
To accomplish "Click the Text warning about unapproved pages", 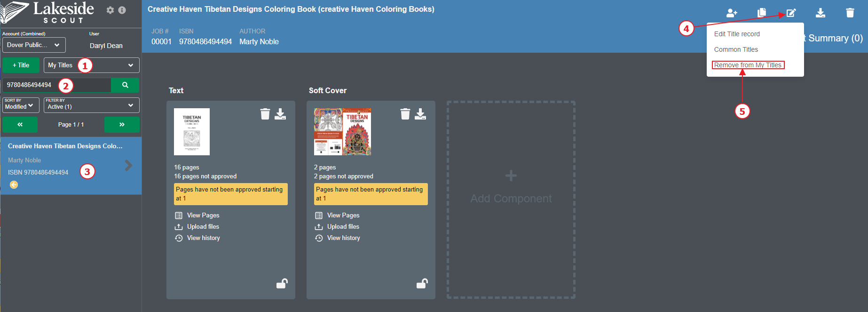I will [231, 194].
